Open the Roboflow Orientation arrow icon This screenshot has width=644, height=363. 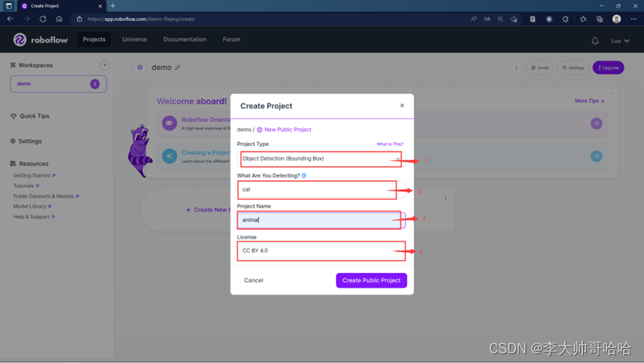coord(596,123)
